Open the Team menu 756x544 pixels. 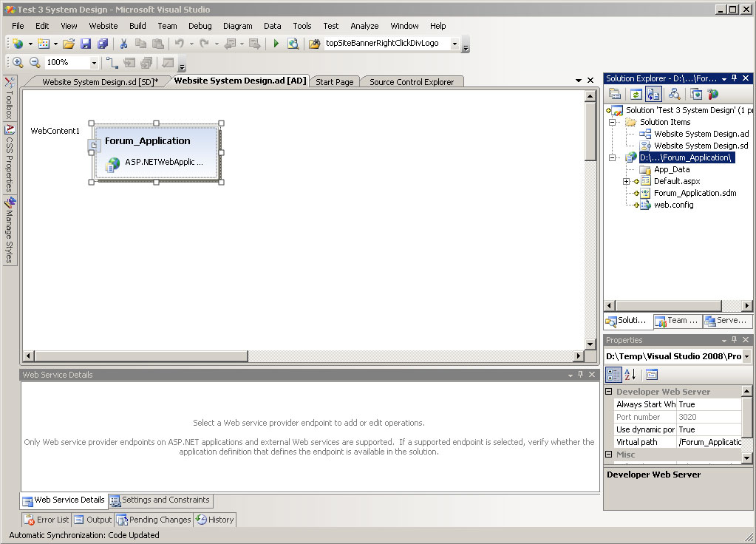(167, 26)
